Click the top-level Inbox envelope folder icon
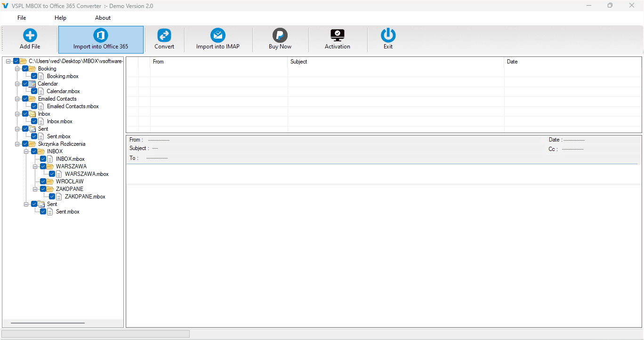Screen dimensions: 644x340 click(32, 114)
